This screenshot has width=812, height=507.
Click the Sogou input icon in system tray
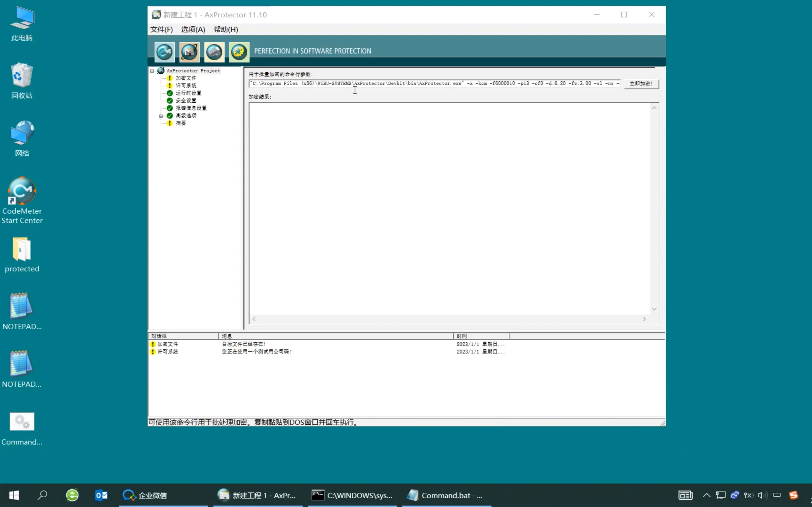[x=793, y=495]
